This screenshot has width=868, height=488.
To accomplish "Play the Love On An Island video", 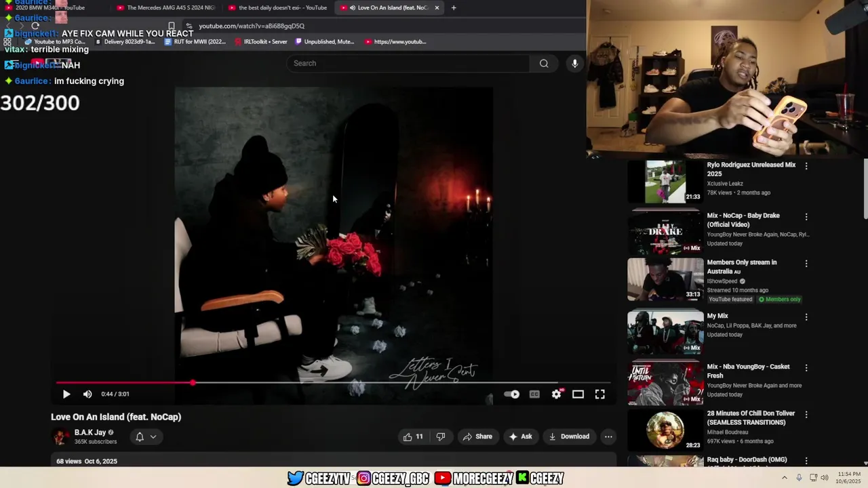I will click(x=66, y=394).
